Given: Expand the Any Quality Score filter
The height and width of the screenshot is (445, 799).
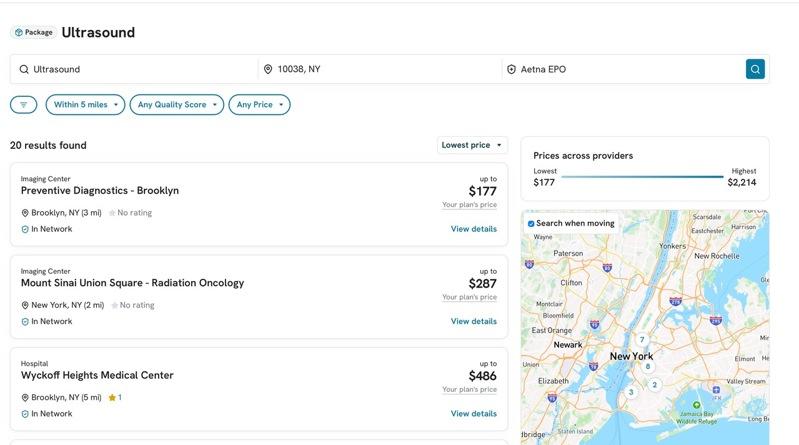Looking at the screenshot, I should pyautogui.click(x=176, y=105).
